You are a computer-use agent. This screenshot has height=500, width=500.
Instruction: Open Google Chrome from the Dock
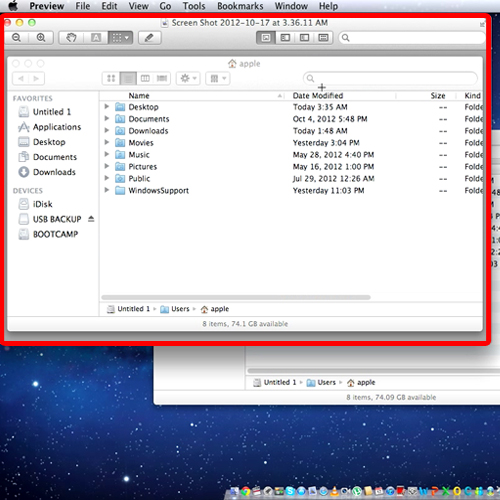(246, 491)
